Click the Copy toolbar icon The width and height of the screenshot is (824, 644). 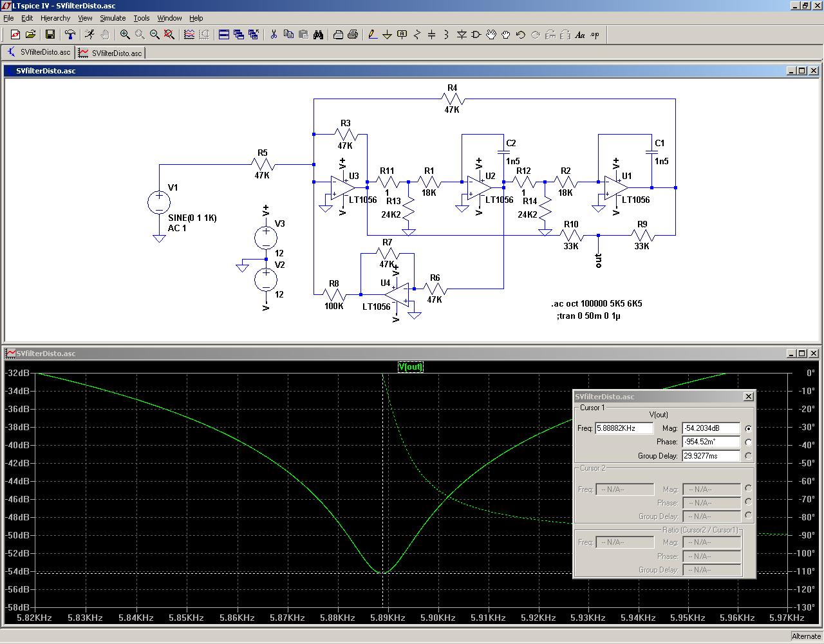click(x=288, y=35)
